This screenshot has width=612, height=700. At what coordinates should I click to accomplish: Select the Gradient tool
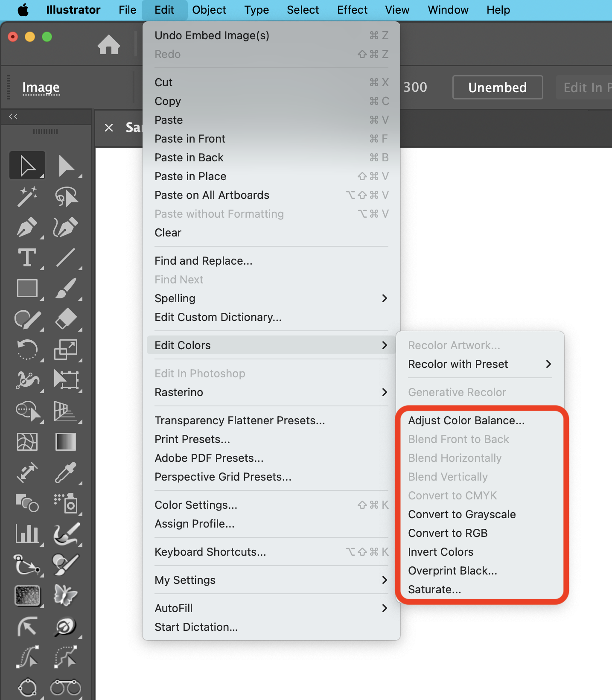tap(66, 442)
